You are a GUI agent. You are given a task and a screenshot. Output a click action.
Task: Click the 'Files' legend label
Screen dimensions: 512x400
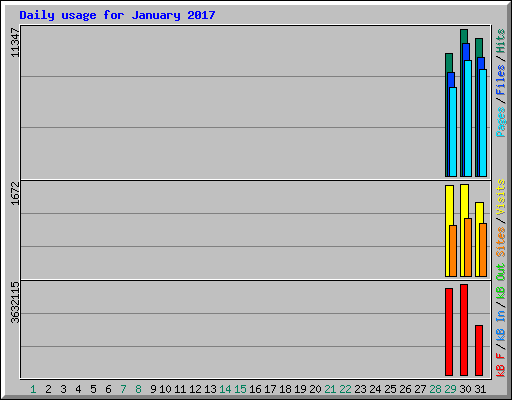(x=501, y=80)
